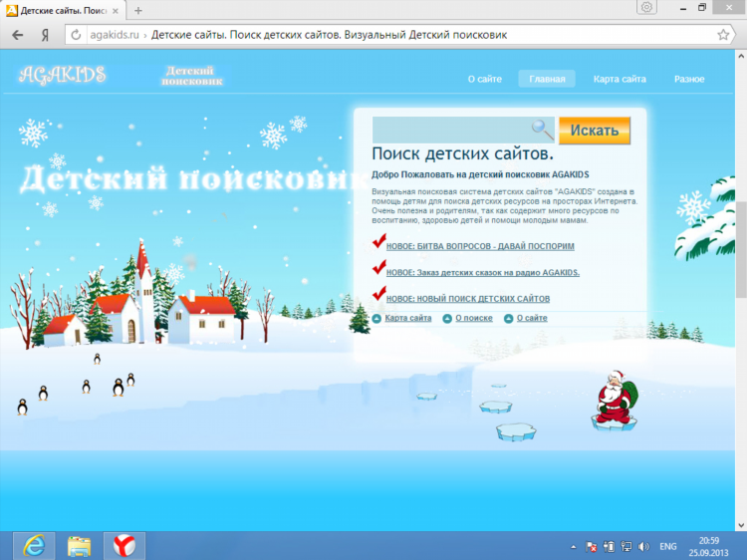Click the scrollbar down arrow
The width and height of the screenshot is (747, 560).
click(x=741, y=525)
